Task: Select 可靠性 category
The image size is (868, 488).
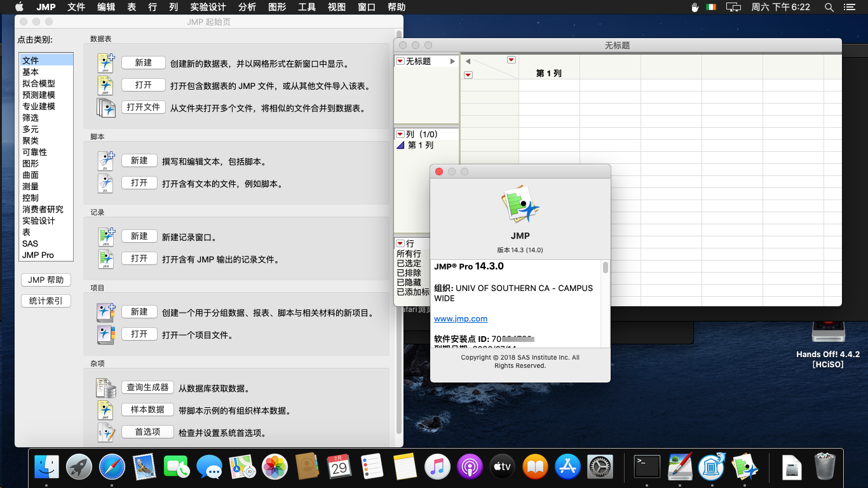Action: 46,152
